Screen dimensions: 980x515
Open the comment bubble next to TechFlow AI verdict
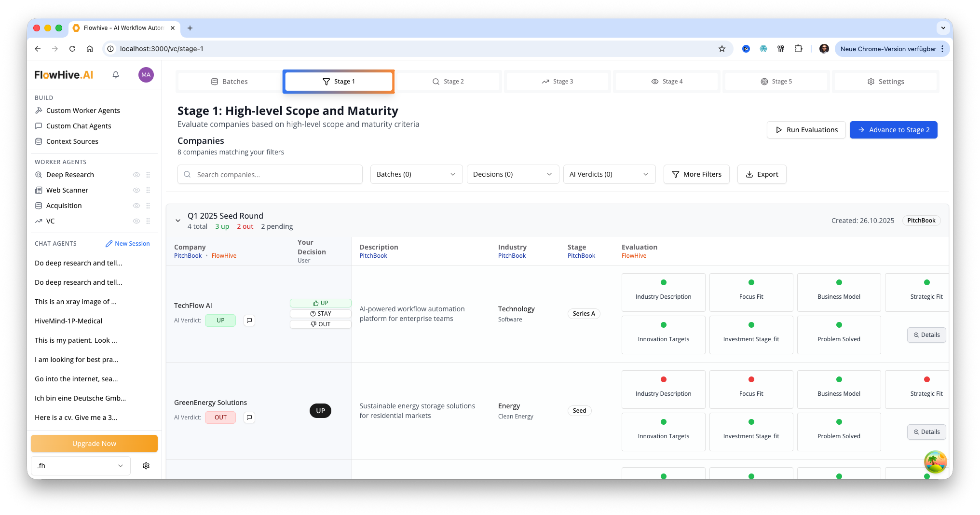pos(249,320)
